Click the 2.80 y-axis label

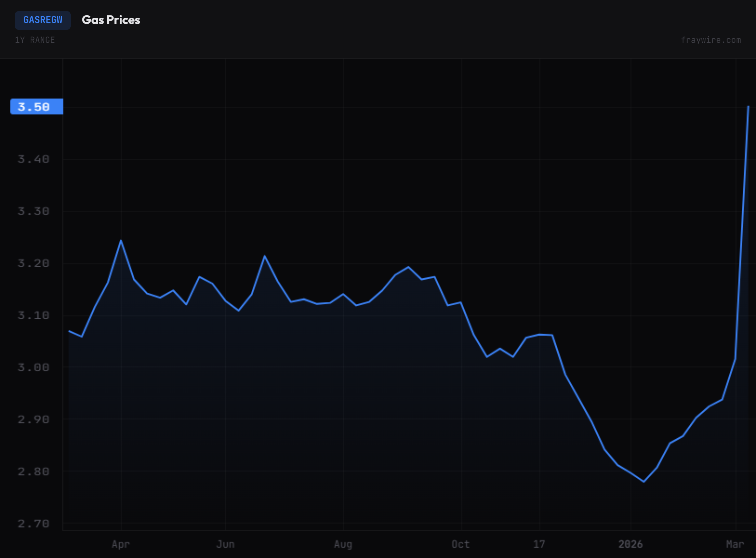tap(33, 471)
